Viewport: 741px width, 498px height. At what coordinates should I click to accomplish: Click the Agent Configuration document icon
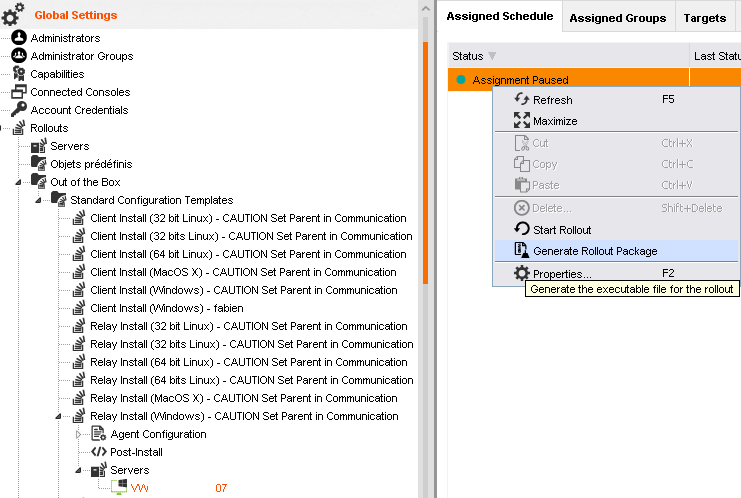click(99, 433)
